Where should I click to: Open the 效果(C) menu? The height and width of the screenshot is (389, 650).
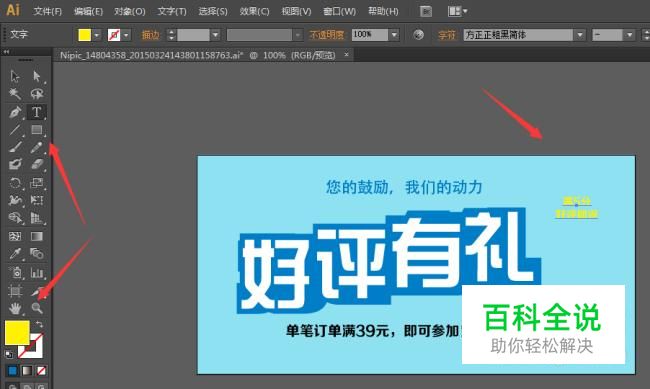254,11
